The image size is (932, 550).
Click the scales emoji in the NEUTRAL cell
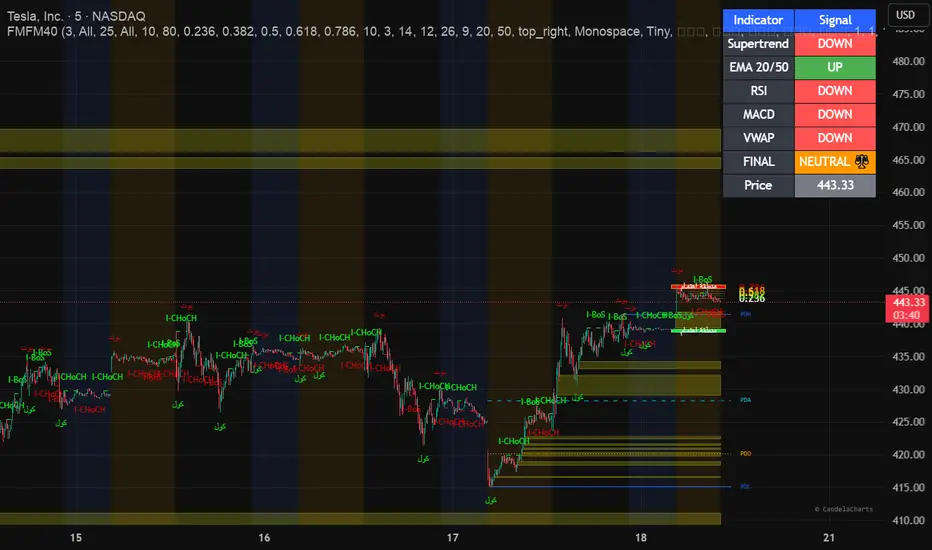coord(862,161)
